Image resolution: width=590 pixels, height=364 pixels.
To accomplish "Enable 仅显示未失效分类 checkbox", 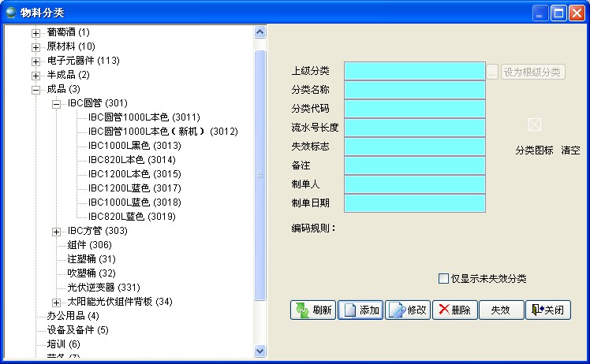I will 443,278.
